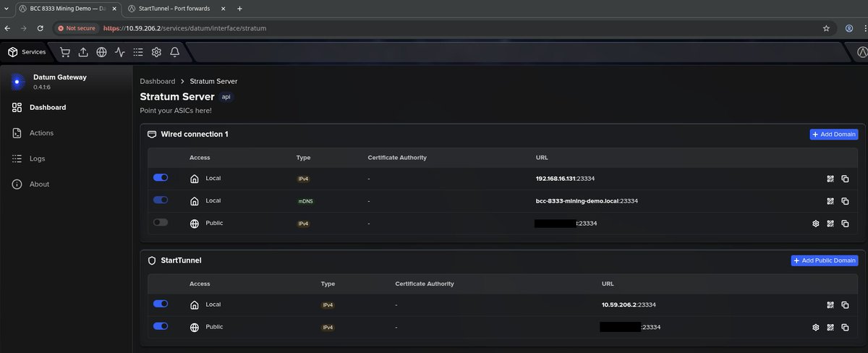Click the Datum Gateway service logo

(x=17, y=82)
